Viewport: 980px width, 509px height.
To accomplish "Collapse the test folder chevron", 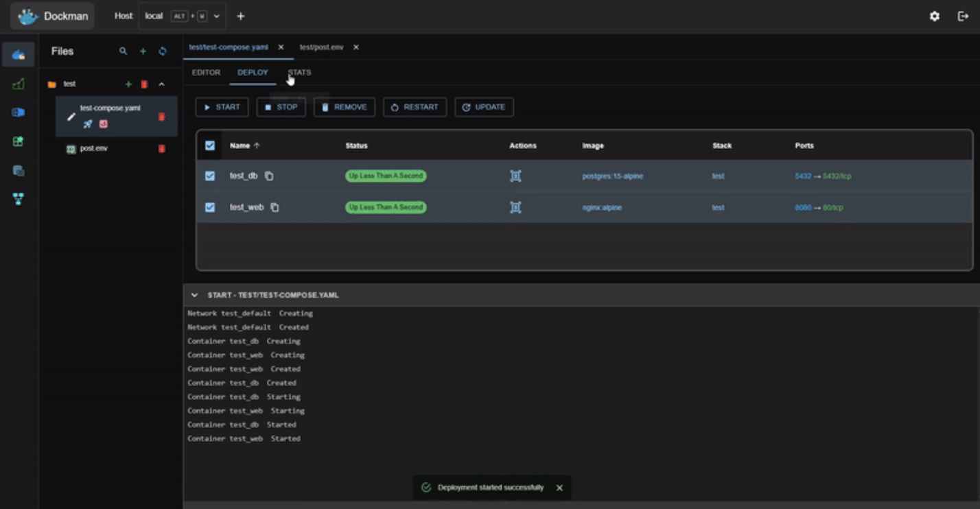I will point(162,84).
